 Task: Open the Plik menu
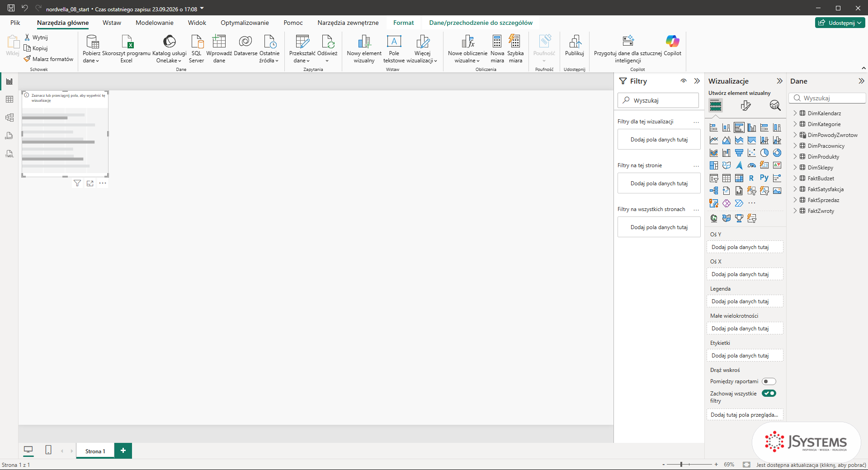tap(15, 23)
